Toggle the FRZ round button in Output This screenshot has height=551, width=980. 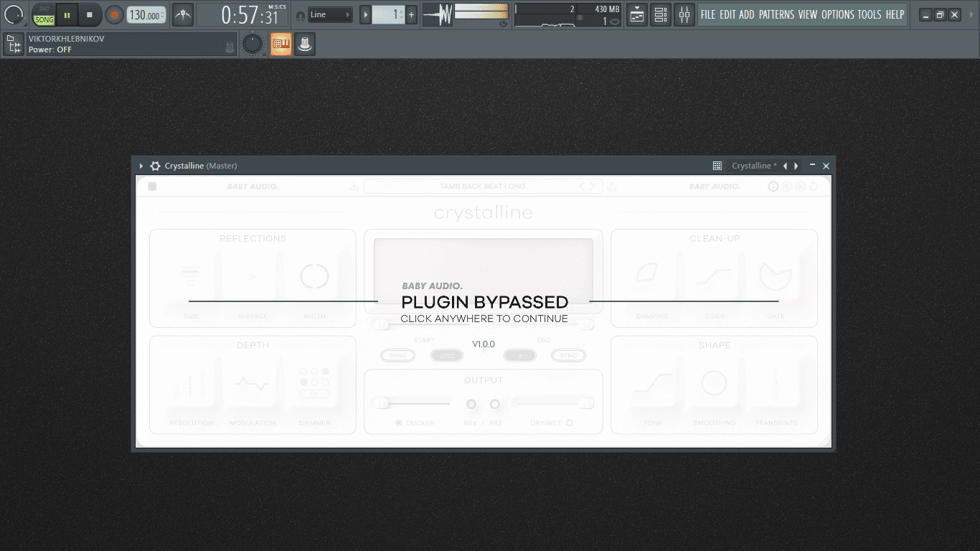[x=494, y=404]
